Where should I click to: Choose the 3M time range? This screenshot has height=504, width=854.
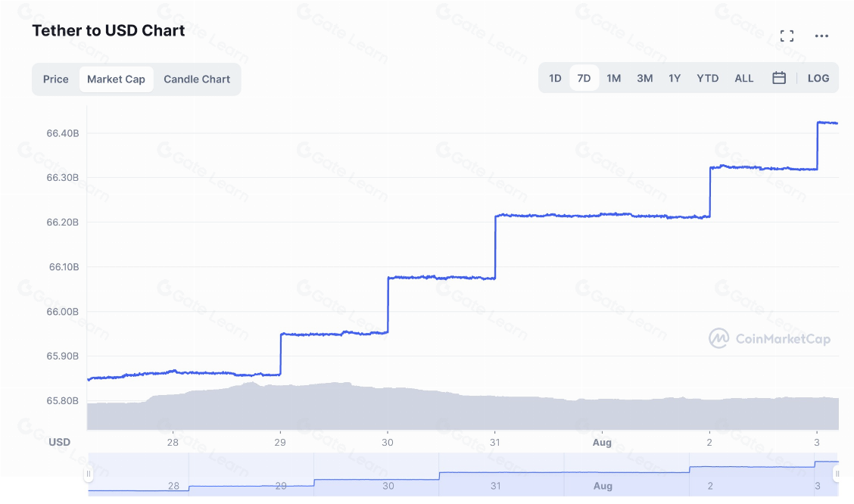click(644, 78)
